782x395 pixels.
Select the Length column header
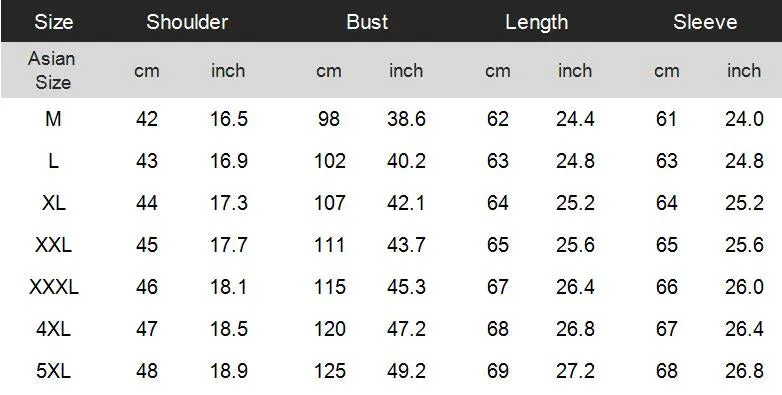[537, 22]
